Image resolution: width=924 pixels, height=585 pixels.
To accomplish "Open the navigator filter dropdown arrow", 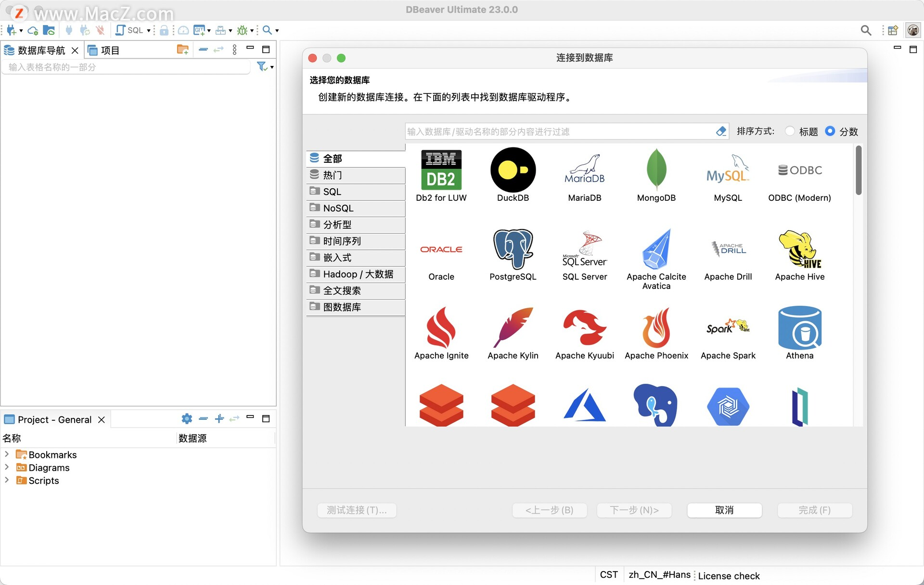I will 272,67.
